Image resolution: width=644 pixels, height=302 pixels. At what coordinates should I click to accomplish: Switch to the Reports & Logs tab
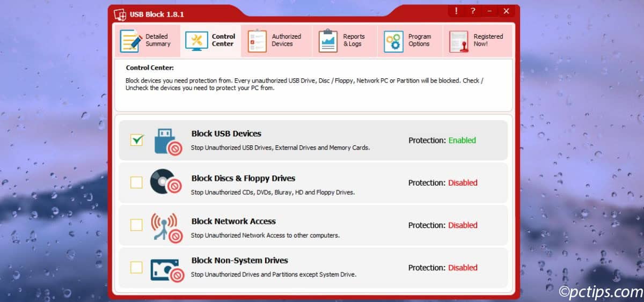click(344, 41)
